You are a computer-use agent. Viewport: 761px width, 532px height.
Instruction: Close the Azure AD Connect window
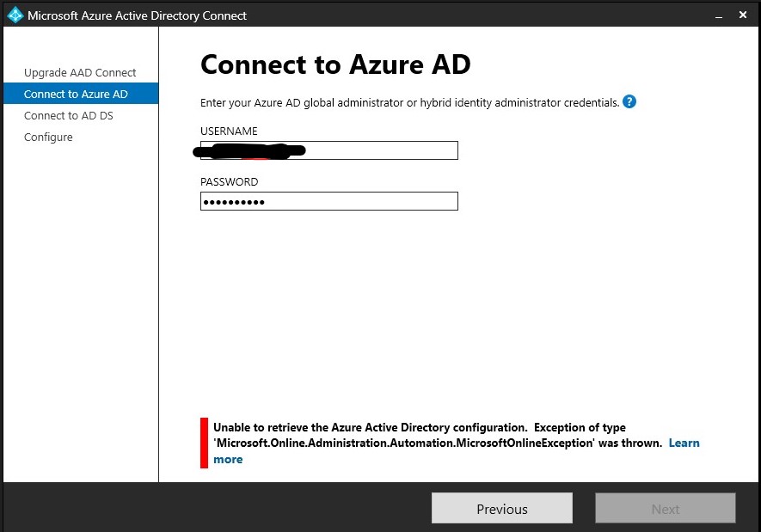point(743,15)
